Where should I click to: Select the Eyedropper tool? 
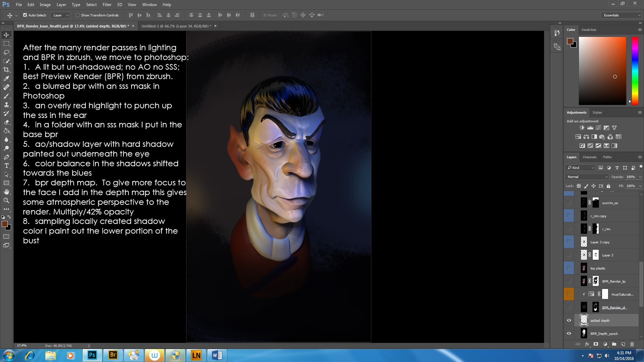coord(6,78)
